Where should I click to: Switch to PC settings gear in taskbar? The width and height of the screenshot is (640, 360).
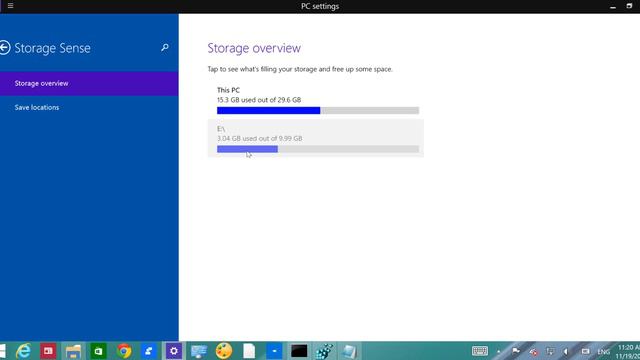coord(174,351)
